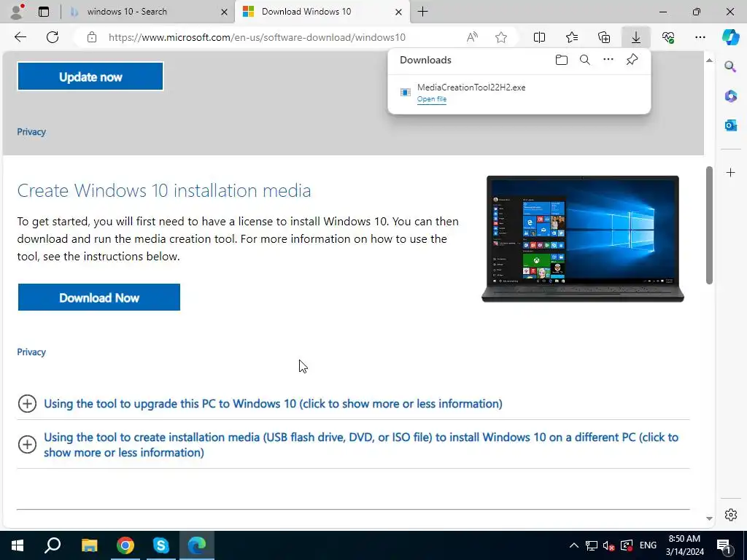The image size is (747, 560).
Task: Open split screen view
Action: [x=539, y=37]
